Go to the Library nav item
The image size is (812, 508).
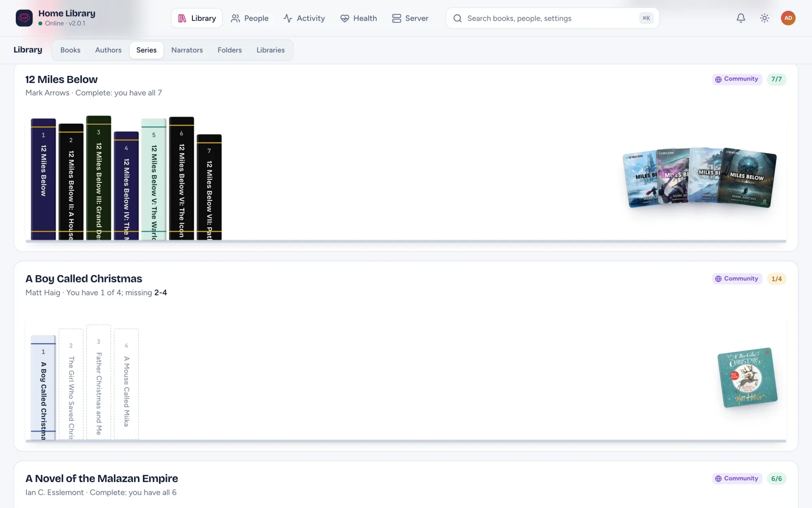point(197,18)
